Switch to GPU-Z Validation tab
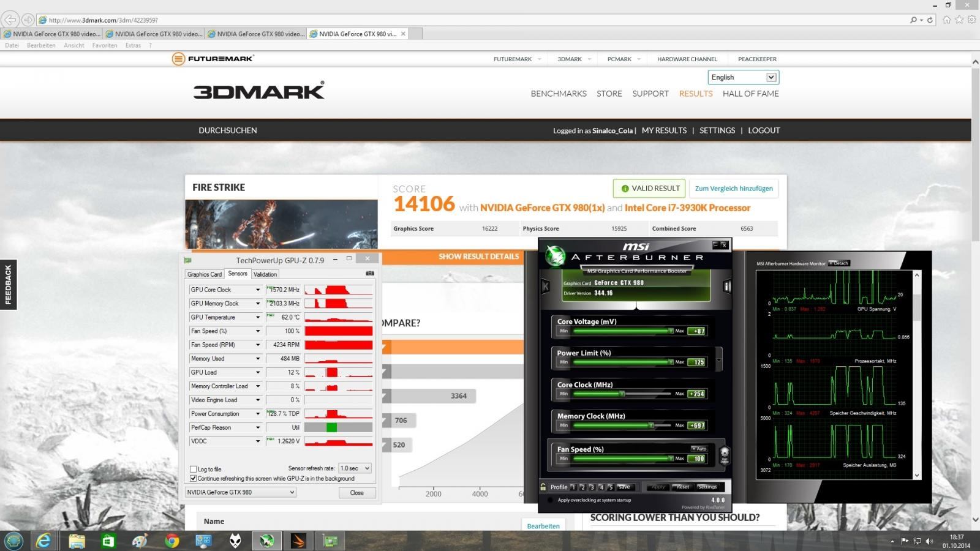Viewport: 980px width, 551px height. click(x=265, y=274)
